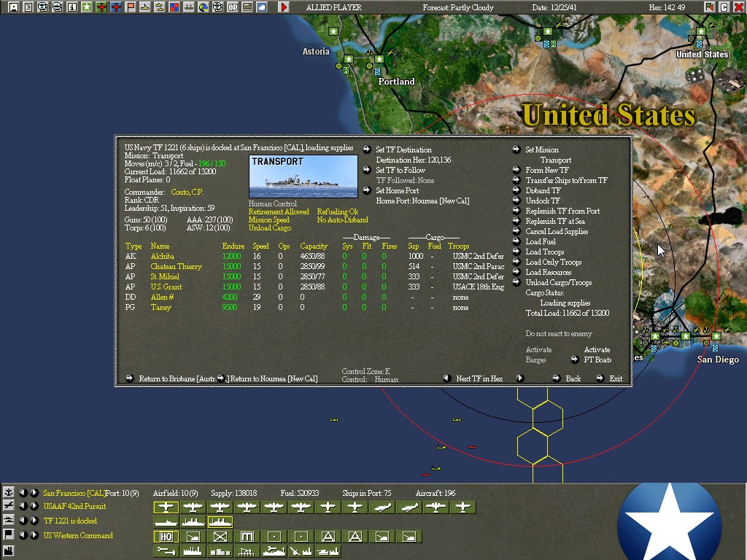Toggle the Retirement Allowed setting
This screenshot has width=747, height=560.
[x=279, y=211]
